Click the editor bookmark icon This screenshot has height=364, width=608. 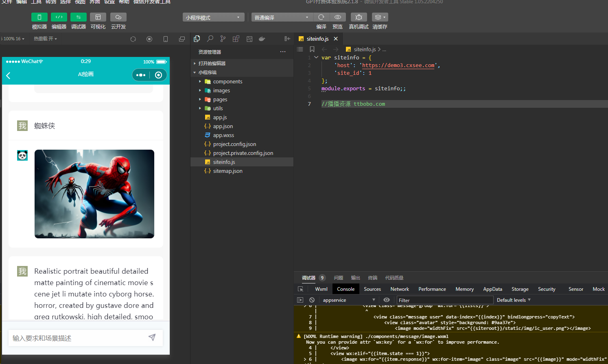point(312,49)
